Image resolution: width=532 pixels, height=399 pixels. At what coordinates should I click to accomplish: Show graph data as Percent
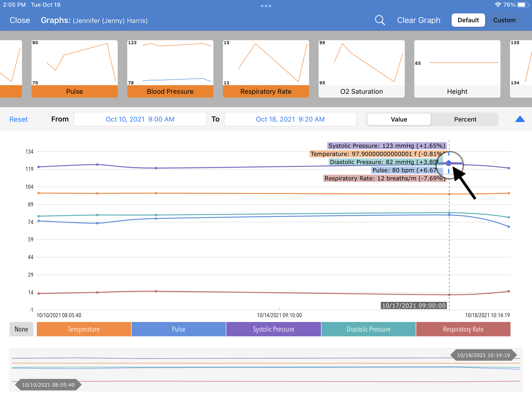(465, 119)
